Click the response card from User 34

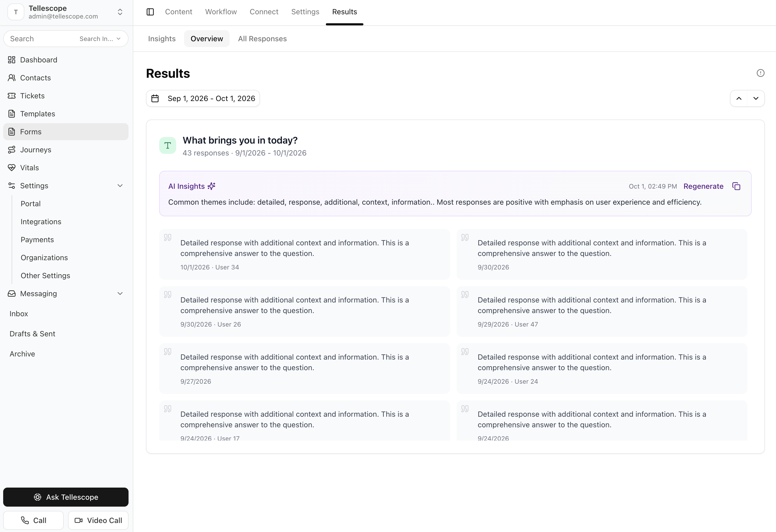[304, 255]
